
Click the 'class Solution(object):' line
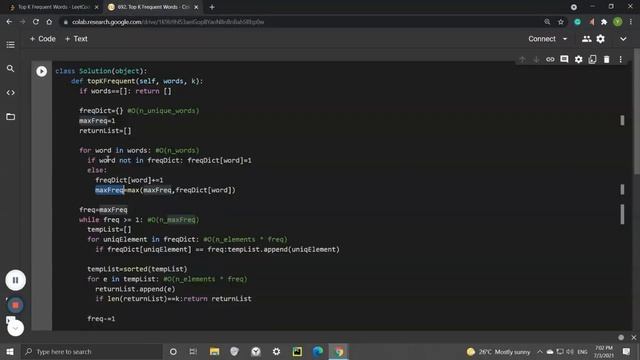coord(101,71)
